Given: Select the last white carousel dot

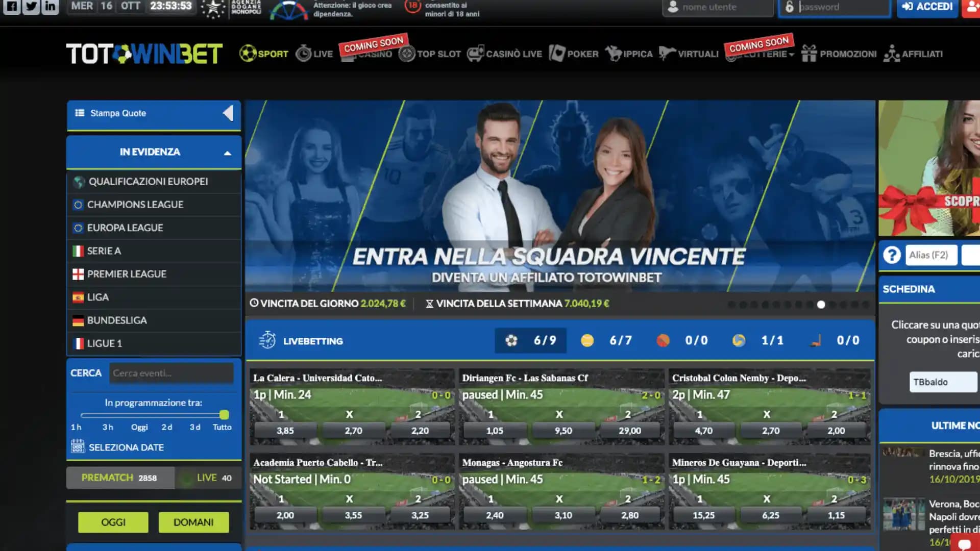Looking at the screenshot, I should pyautogui.click(x=821, y=305).
